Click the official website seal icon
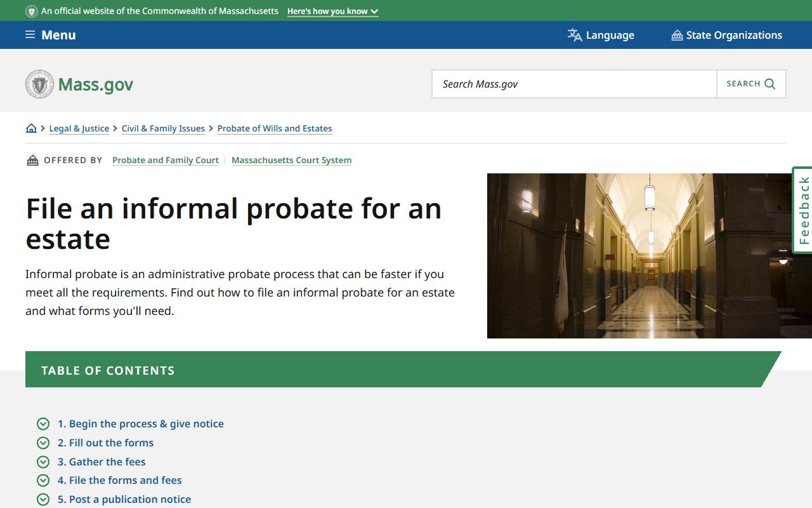This screenshot has width=812, height=508. [32, 11]
